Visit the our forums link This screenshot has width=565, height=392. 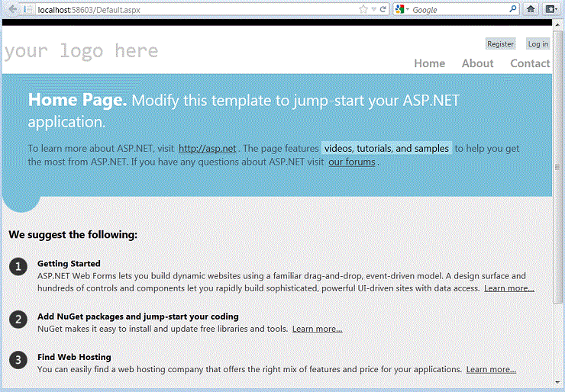pos(352,162)
